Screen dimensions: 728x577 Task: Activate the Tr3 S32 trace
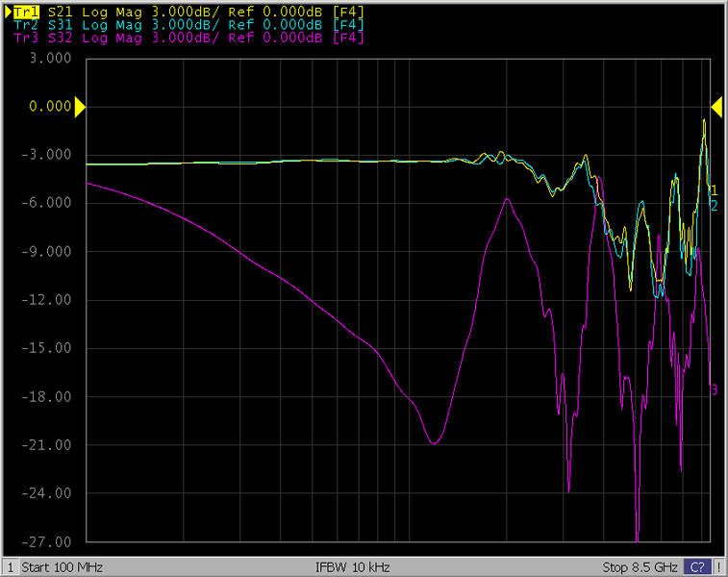pyautogui.click(x=24, y=38)
